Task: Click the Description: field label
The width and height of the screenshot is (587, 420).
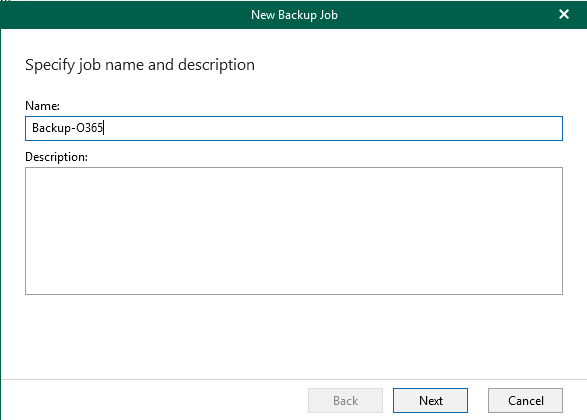Action: (x=56, y=157)
